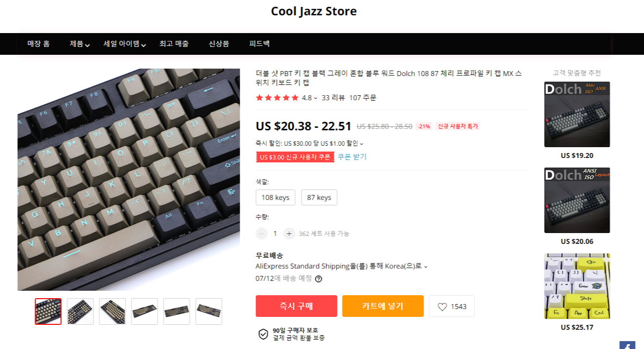
Task: Click the 쿠폰 받기 link
Action: (x=352, y=156)
